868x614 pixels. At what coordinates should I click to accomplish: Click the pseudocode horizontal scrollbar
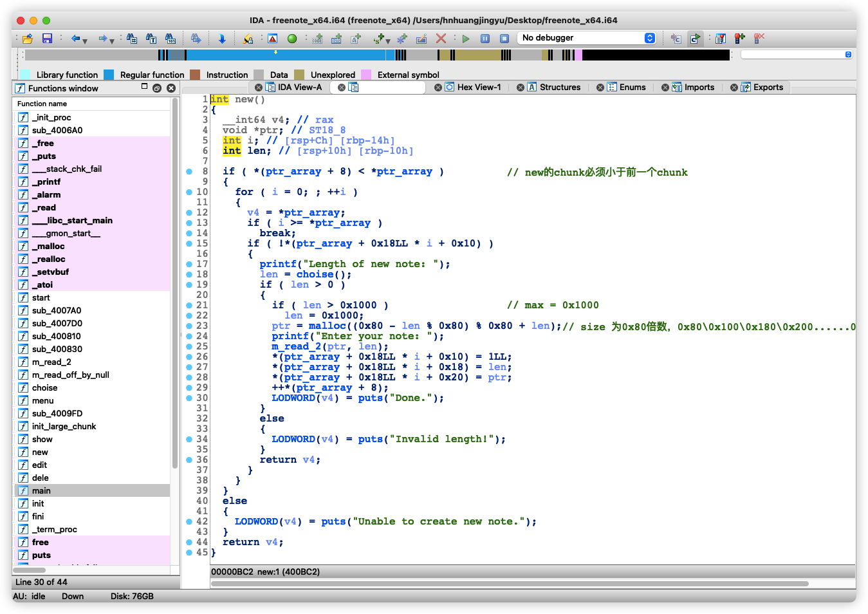click(510, 584)
